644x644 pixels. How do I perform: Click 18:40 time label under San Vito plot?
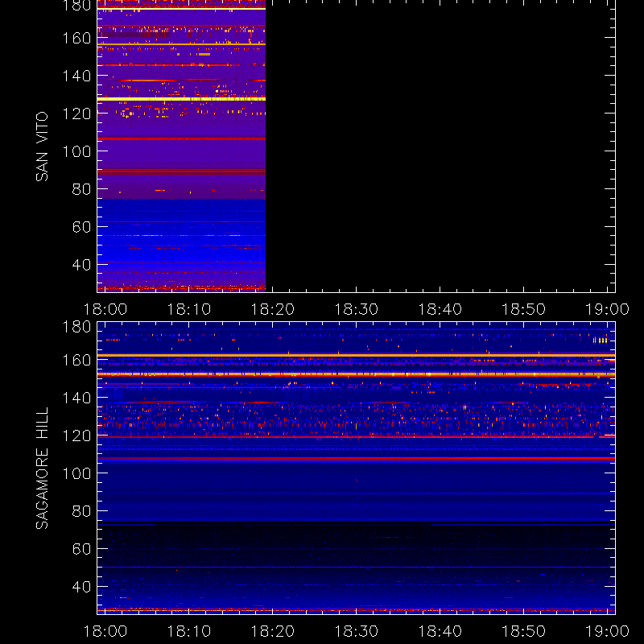pos(440,309)
